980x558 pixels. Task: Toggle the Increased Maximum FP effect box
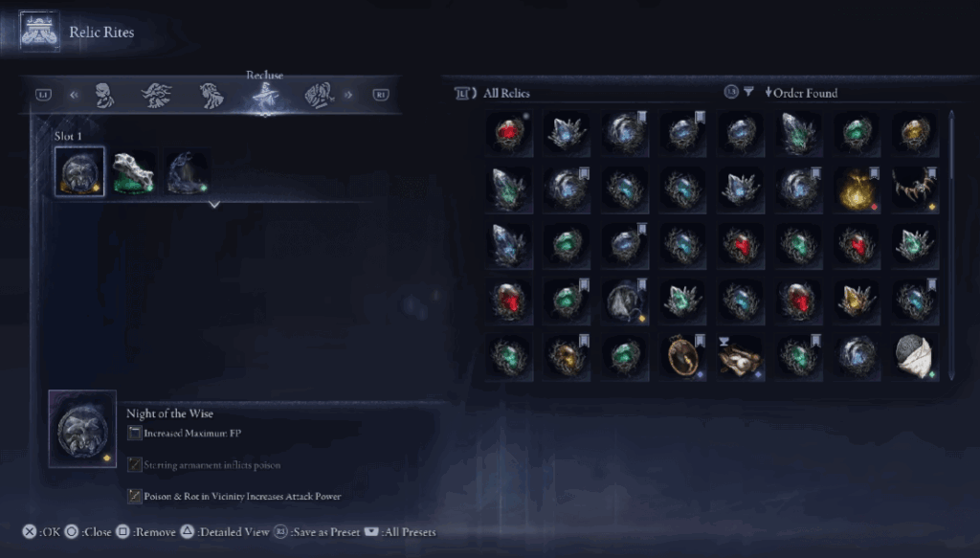coord(134,433)
